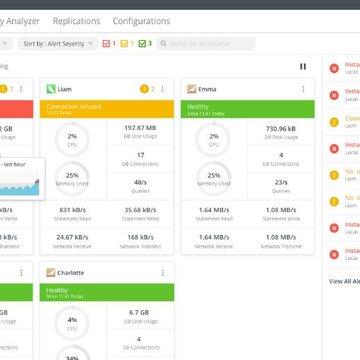Click the Healthy status banner on Charlotte
This screenshot has width=360, height=360.
click(107, 292)
